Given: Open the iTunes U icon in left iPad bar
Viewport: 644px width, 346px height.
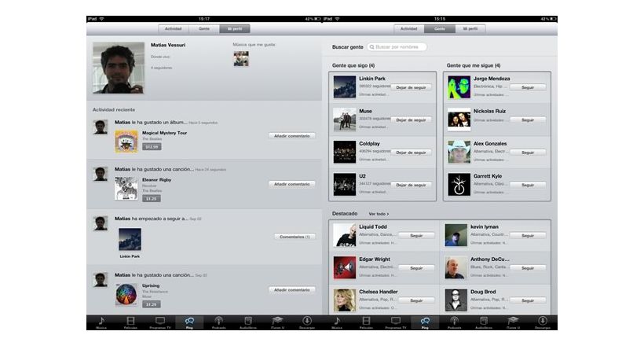Looking at the screenshot, I should point(278,322).
